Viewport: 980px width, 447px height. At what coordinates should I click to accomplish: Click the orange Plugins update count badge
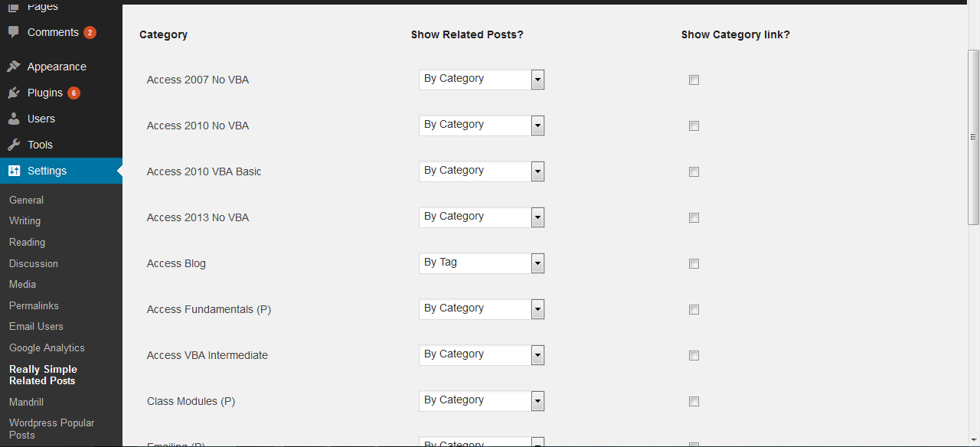73,93
